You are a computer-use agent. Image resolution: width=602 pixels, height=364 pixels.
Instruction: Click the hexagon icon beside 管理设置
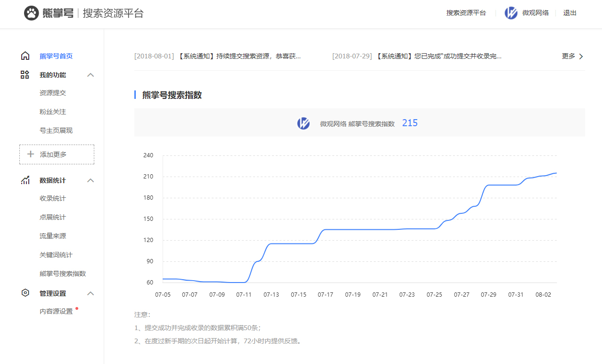[x=25, y=293]
